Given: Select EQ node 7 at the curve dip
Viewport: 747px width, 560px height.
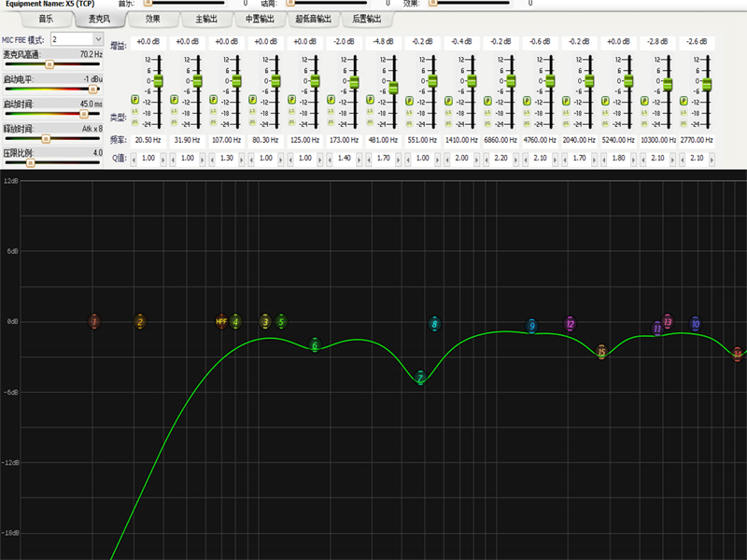Looking at the screenshot, I should click(420, 378).
